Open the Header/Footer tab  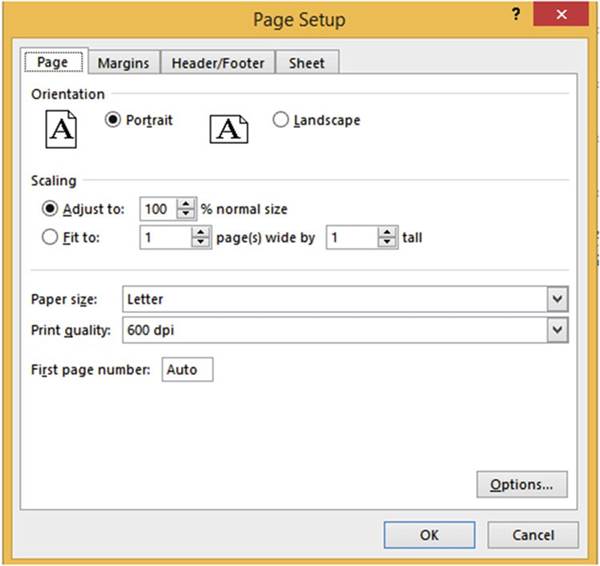click(x=218, y=63)
